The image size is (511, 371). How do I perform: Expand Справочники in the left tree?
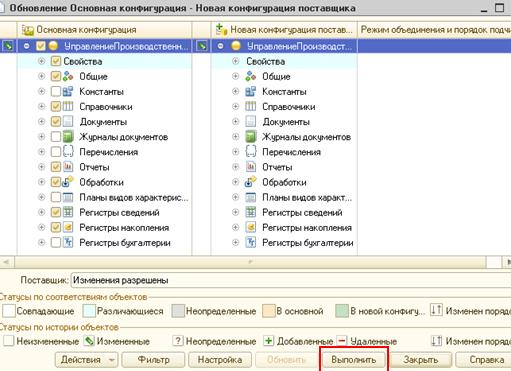pos(41,107)
